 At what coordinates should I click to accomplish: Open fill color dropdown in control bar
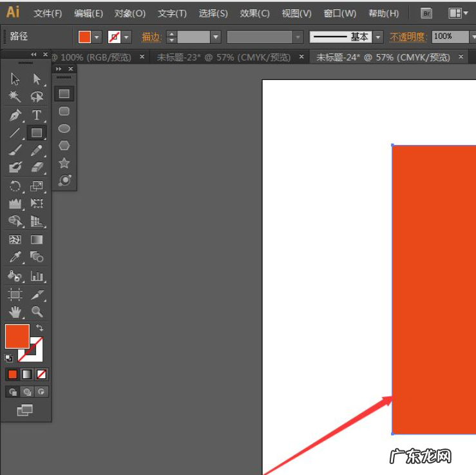coord(97,37)
